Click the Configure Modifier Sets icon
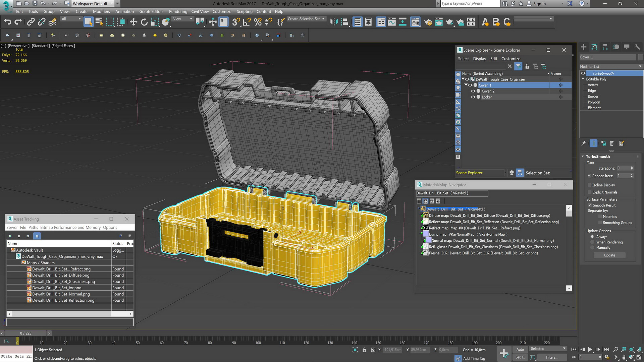644x362 pixels. 622,143
